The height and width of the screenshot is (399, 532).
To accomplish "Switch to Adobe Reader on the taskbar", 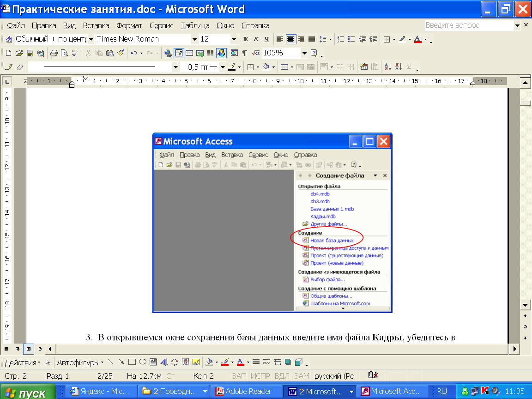I will coord(246,392).
